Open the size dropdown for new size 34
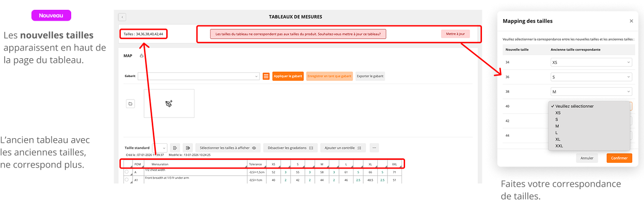The image size is (644, 217). pyautogui.click(x=591, y=62)
